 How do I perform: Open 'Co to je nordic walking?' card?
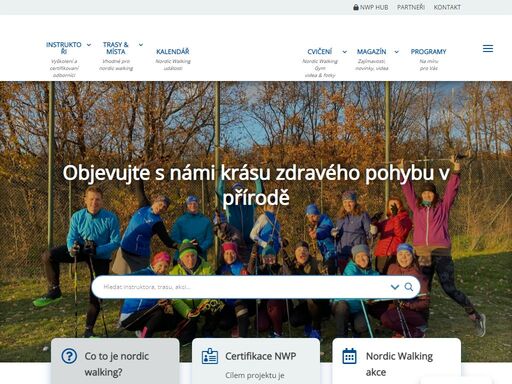(115, 361)
